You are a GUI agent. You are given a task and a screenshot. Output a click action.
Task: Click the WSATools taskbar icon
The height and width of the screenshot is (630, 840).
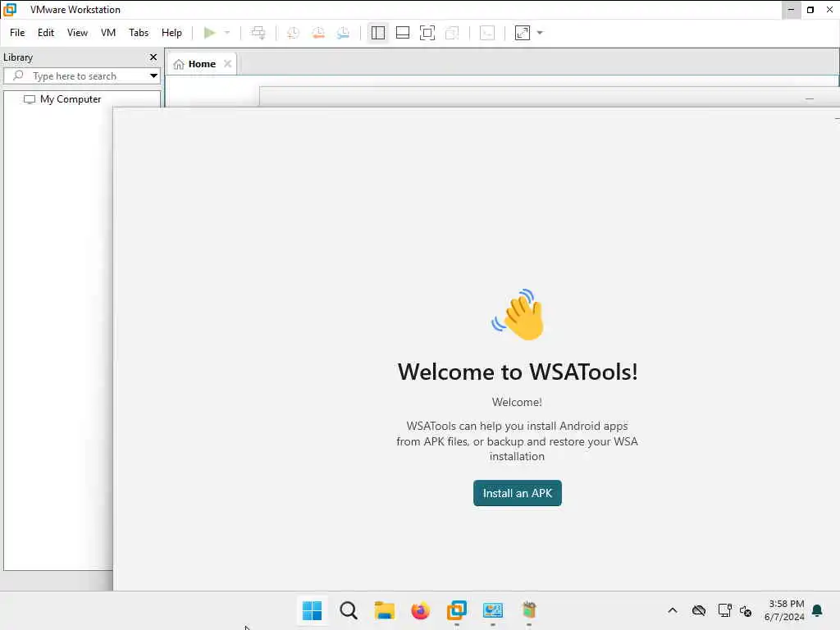[x=529, y=610]
